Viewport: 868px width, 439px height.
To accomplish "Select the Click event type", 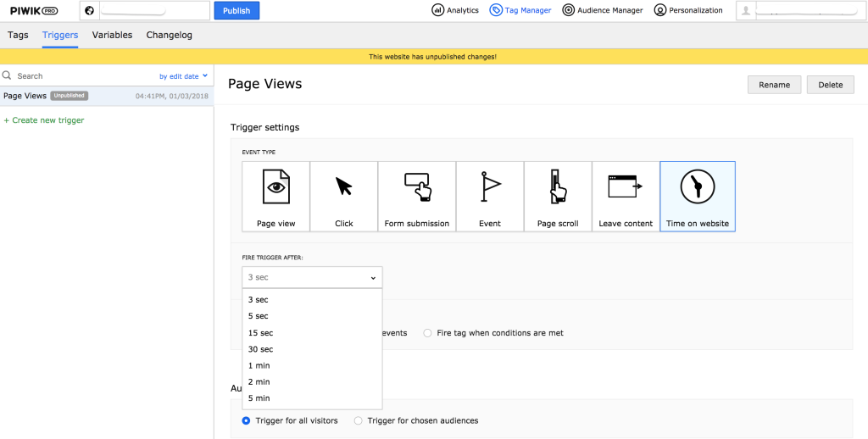I will pyautogui.click(x=344, y=197).
